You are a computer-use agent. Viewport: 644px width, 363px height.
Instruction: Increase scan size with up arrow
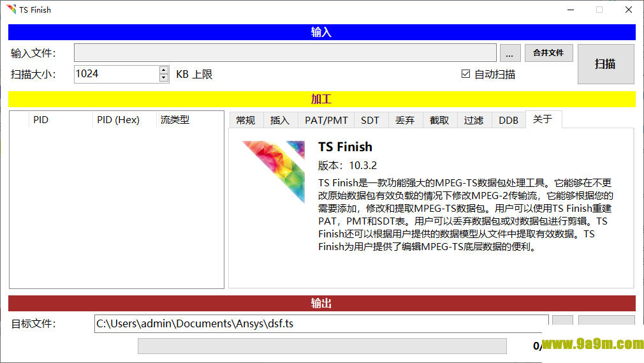pos(164,70)
